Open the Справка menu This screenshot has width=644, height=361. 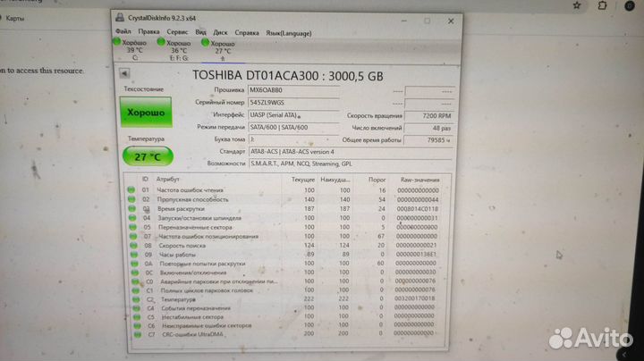[x=247, y=33]
